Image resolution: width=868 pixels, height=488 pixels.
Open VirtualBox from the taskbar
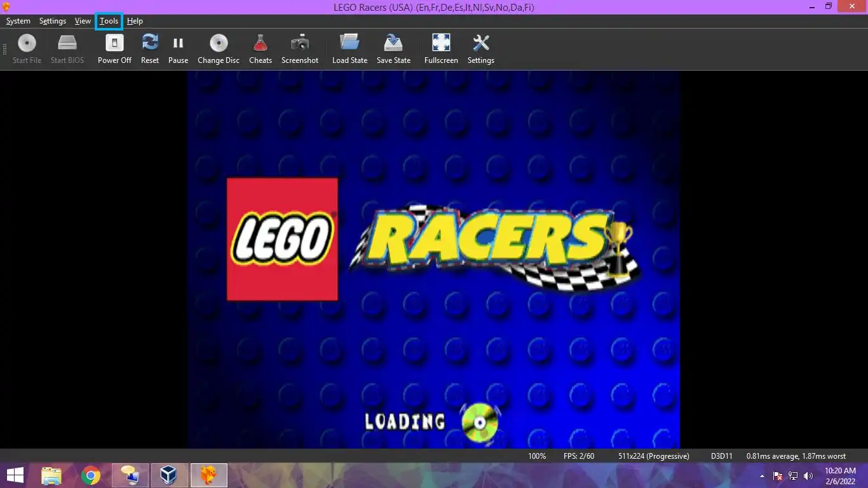coord(168,475)
